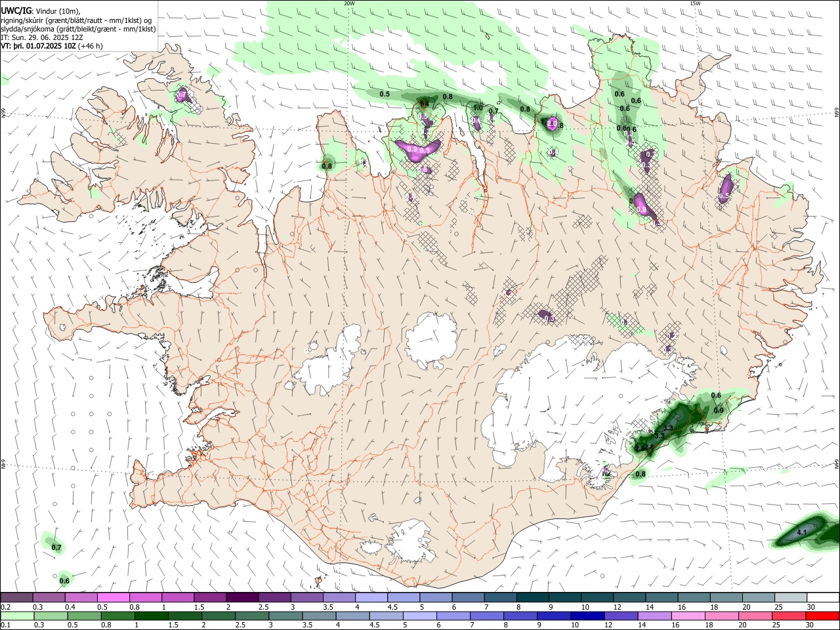Pick the white 30 swatch ending the upper legend
The height and width of the screenshot is (630, 840).
823,598
